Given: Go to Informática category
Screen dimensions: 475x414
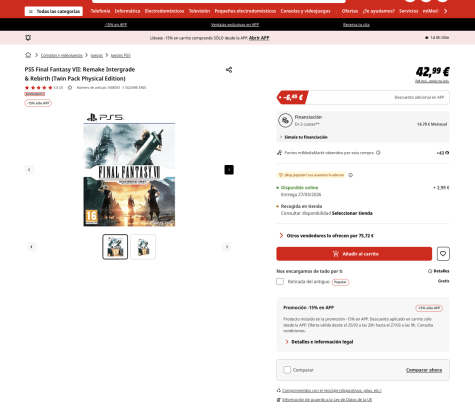Looking at the screenshot, I should [x=127, y=11].
